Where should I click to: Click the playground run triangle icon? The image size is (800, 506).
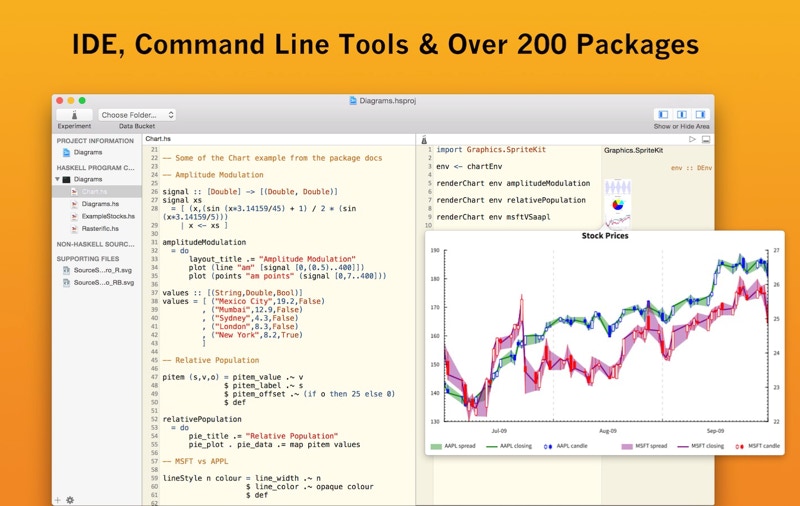pos(692,139)
